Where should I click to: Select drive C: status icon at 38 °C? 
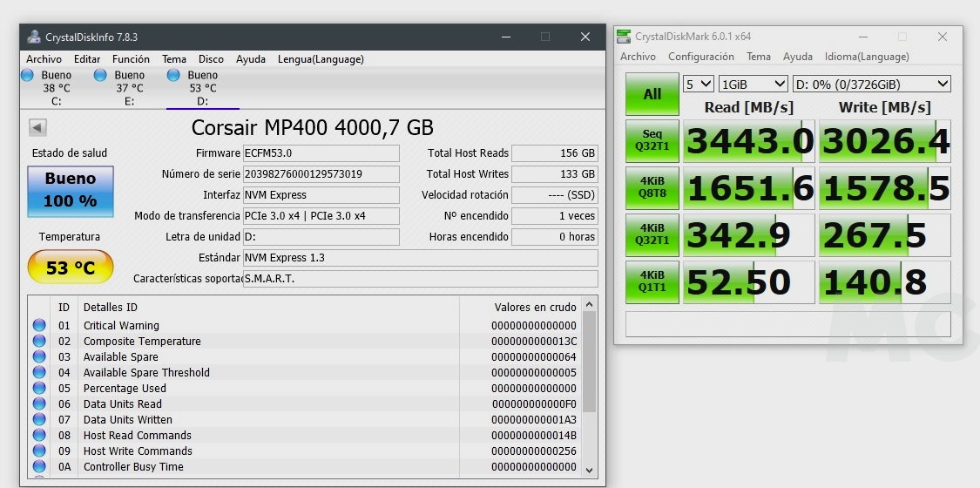point(27,76)
